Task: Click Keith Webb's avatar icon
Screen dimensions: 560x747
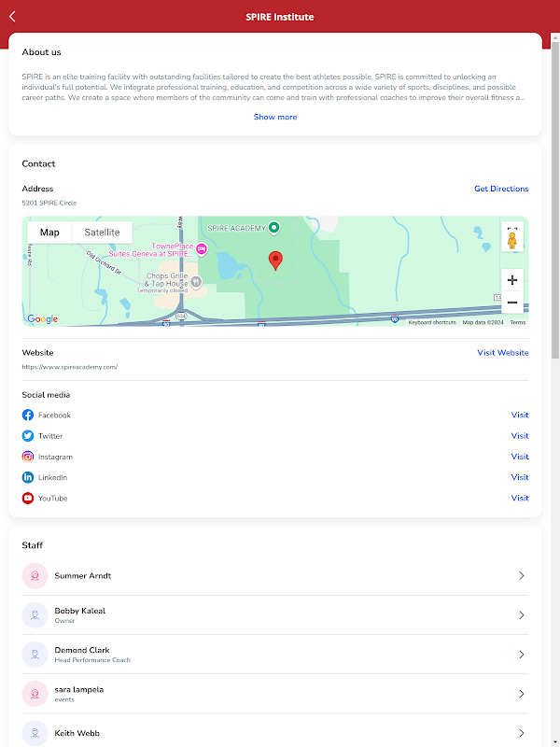Action: click(x=35, y=733)
